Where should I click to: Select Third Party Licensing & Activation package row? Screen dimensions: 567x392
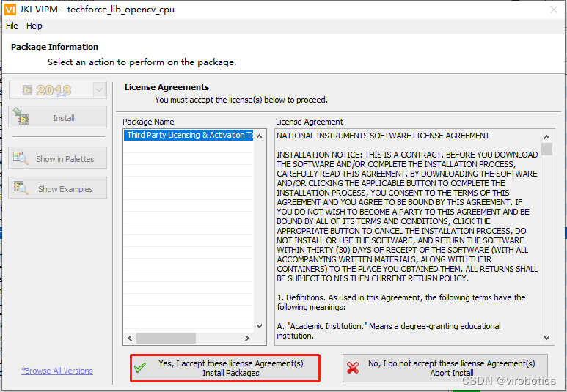tap(189, 135)
